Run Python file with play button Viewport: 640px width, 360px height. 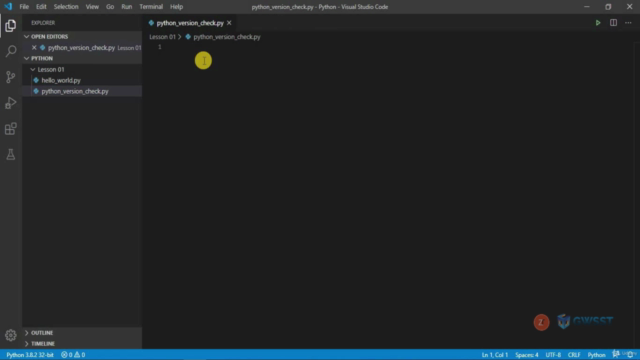(598, 23)
